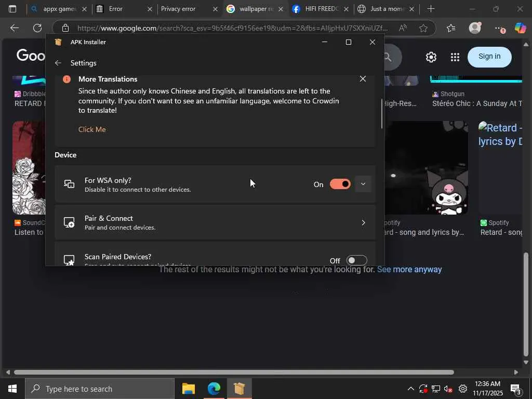Enable the Scan Paired Devices toggle
The width and height of the screenshot is (532, 399).
point(356,261)
